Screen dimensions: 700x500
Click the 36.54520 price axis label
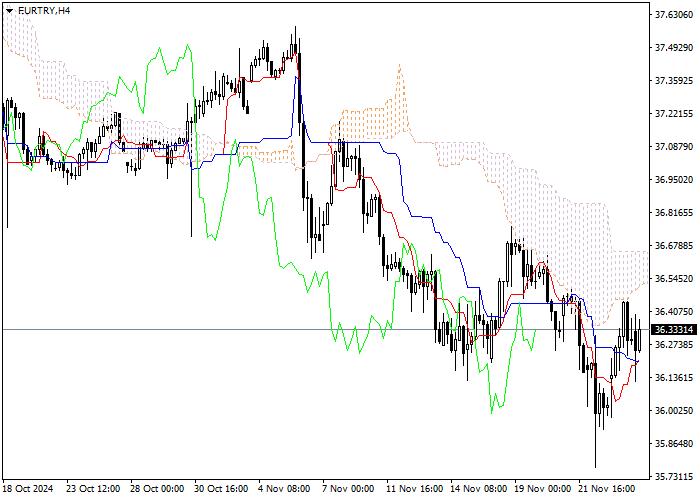tap(674, 279)
